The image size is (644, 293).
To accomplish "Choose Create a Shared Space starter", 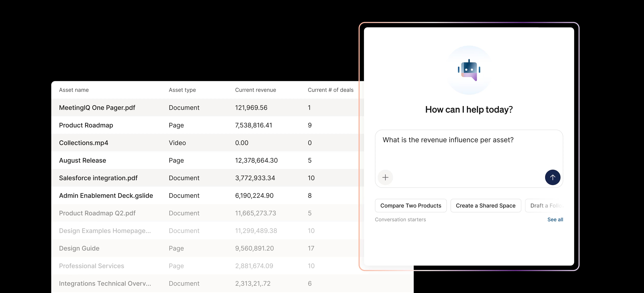I will (x=486, y=206).
